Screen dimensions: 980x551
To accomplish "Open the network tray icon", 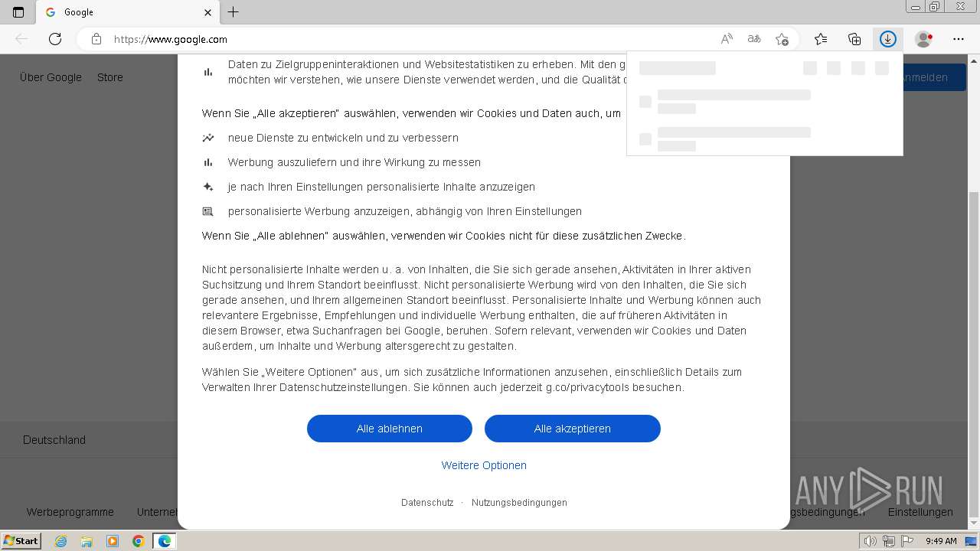I will (x=889, y=541).
